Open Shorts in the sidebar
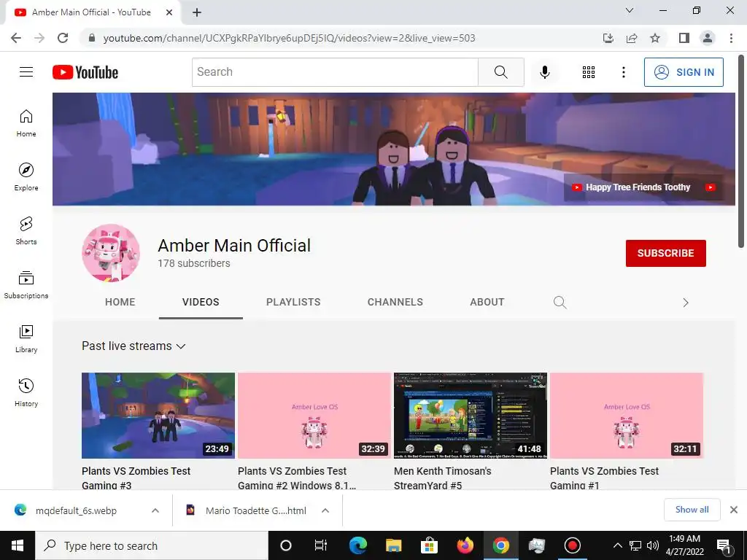 26,231
